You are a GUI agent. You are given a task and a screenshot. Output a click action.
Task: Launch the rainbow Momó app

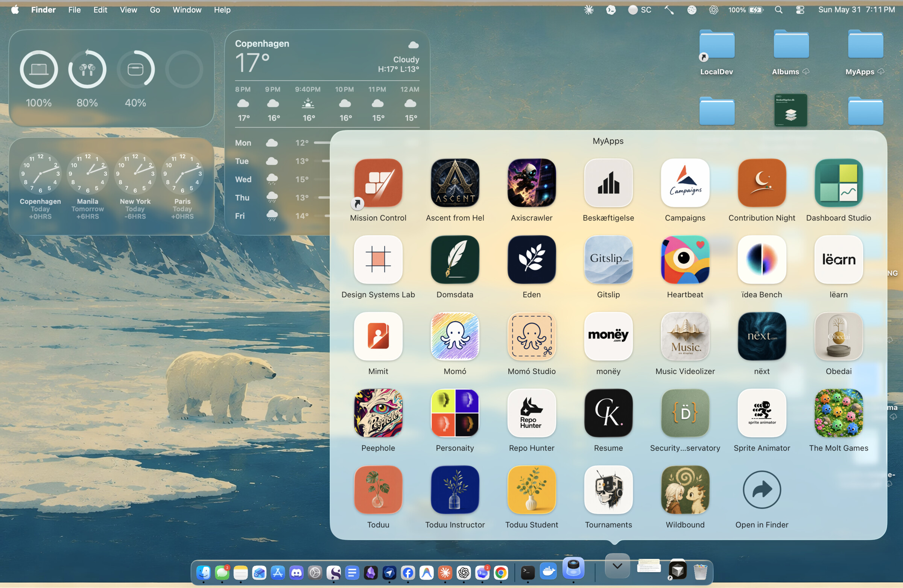(x=455, y=336)
